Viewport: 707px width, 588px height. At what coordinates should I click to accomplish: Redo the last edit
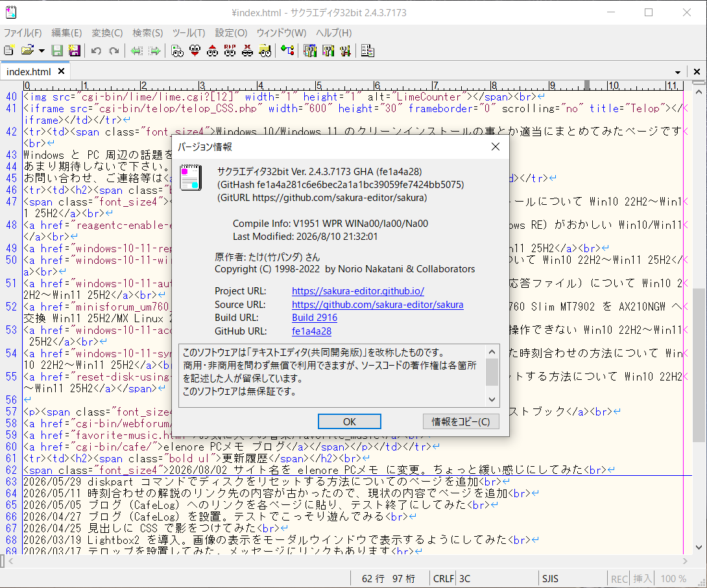(114, 51)
